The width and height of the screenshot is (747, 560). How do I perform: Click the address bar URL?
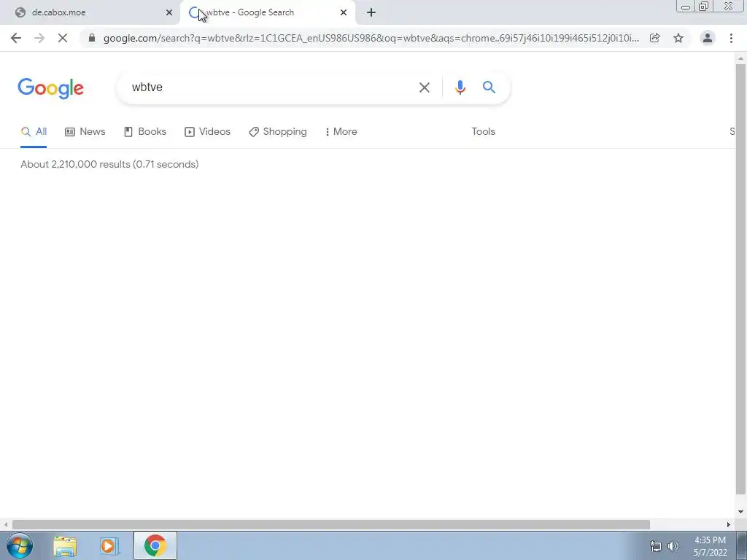click(371, 38)
